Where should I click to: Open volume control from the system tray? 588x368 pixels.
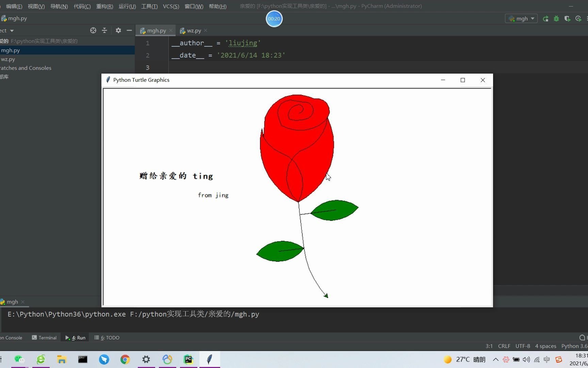tap(526, 359)
